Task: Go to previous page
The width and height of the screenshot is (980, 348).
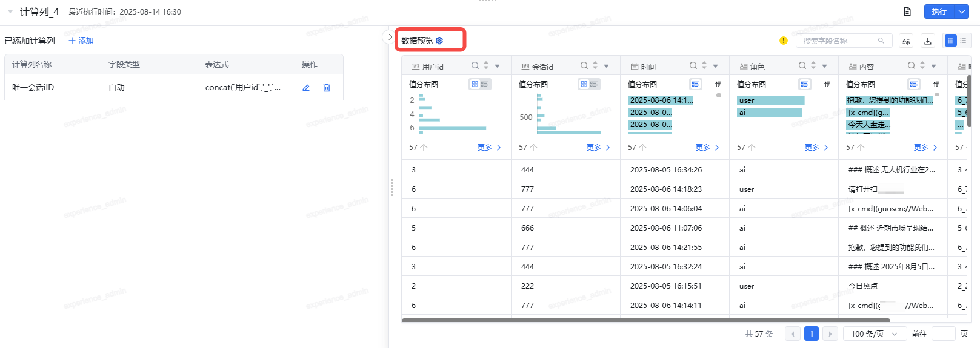Action: point(792,333)
